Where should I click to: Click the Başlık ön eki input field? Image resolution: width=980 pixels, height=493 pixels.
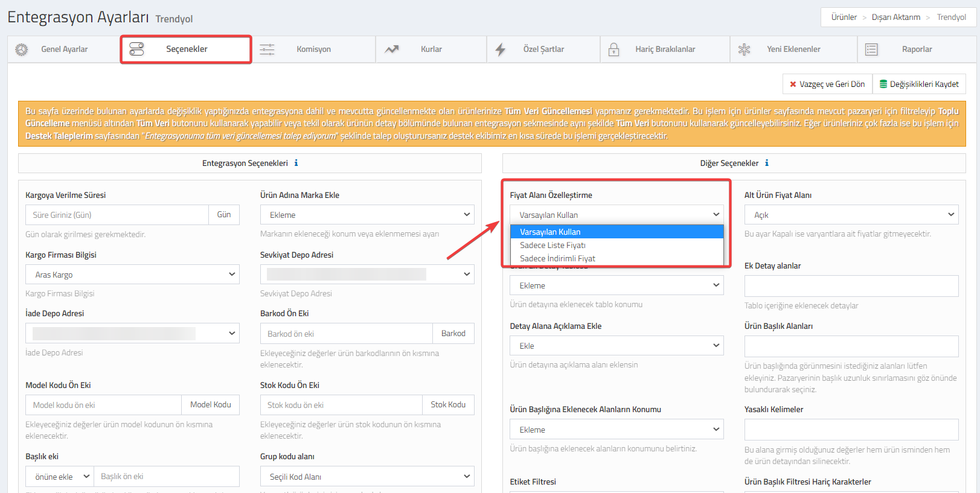[x=167, y=477]
